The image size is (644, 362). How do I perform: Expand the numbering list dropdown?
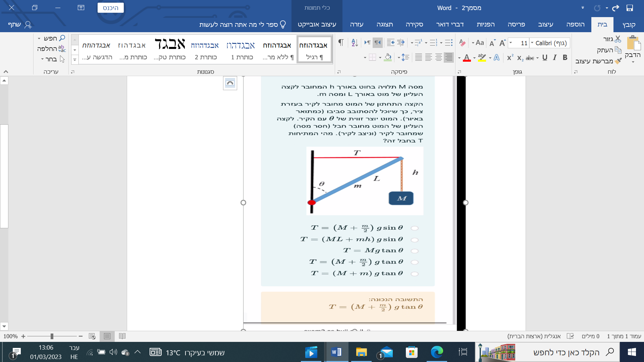pyautogui.click(x=426, y=43)
